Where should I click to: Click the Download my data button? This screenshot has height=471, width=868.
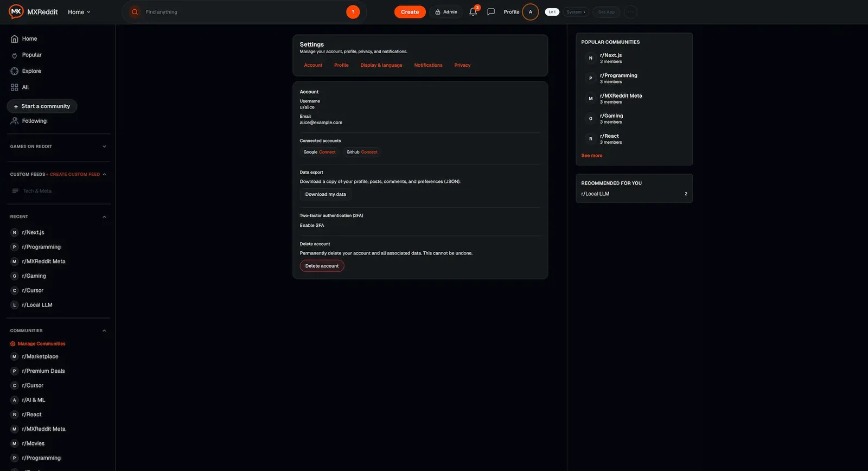tap(325, 194)
